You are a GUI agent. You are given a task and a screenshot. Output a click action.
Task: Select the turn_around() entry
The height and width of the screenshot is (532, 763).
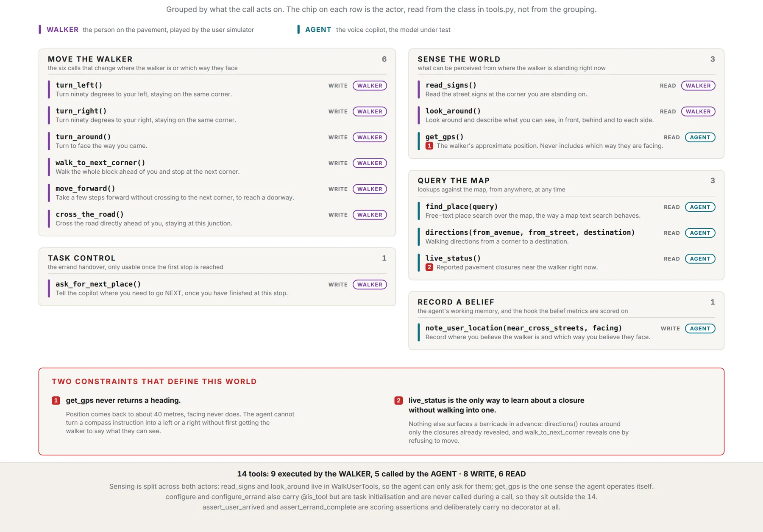(x=83, y=137)
